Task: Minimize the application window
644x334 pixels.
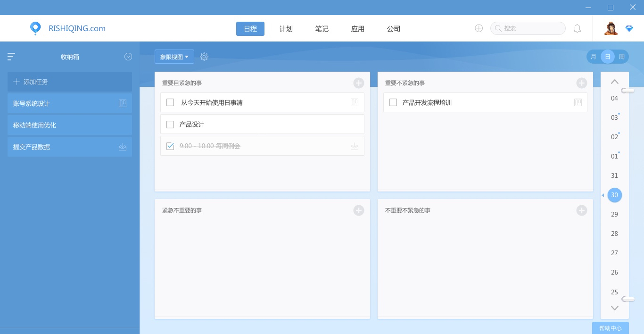Action: pyautogui.click(x=589, y=8)
